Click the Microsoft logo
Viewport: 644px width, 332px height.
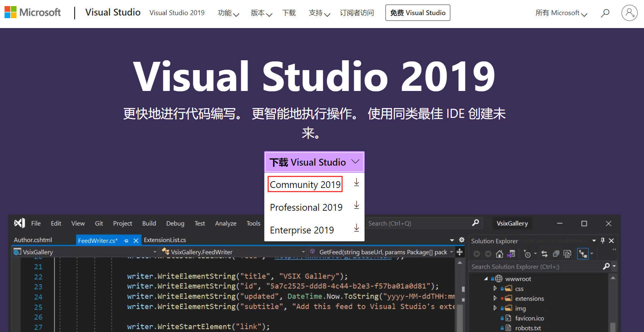pyautogui.click(x=33, y=13)
